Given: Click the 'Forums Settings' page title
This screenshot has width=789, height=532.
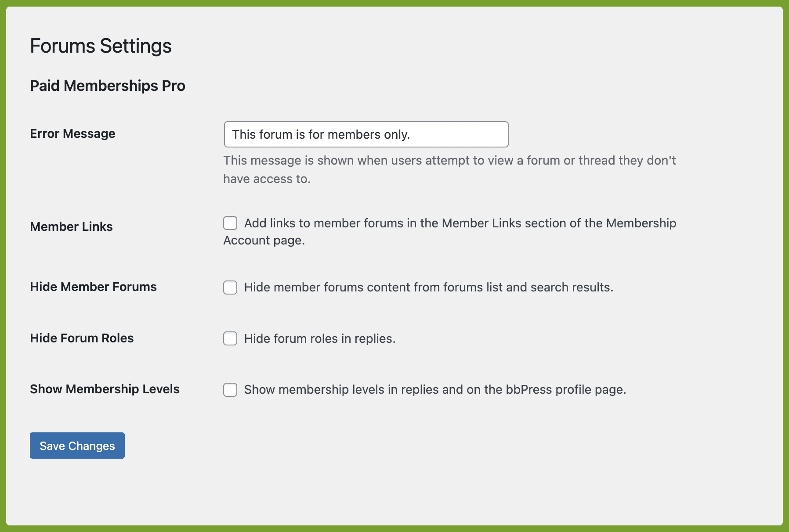Looking at the screenshot, I should point(101,46).
